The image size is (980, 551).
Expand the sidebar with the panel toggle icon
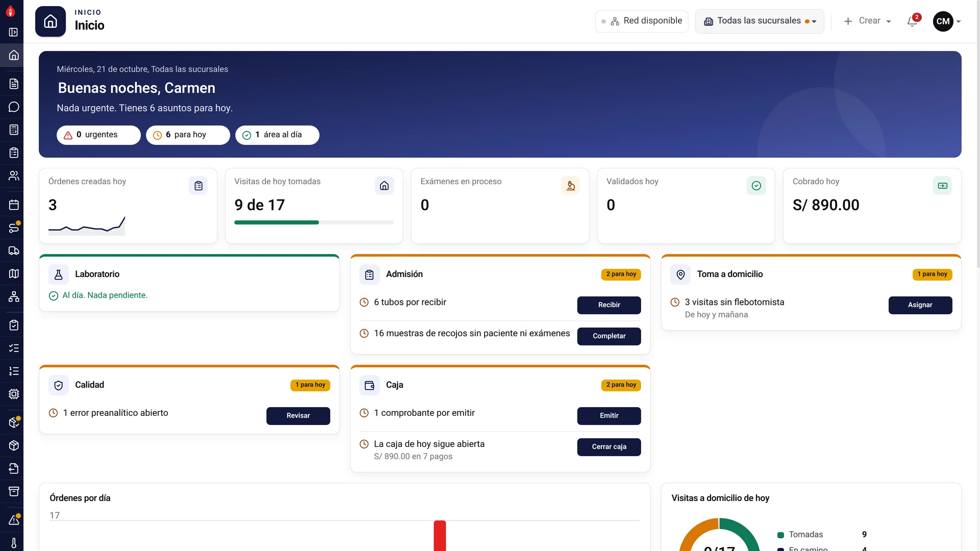14,32
